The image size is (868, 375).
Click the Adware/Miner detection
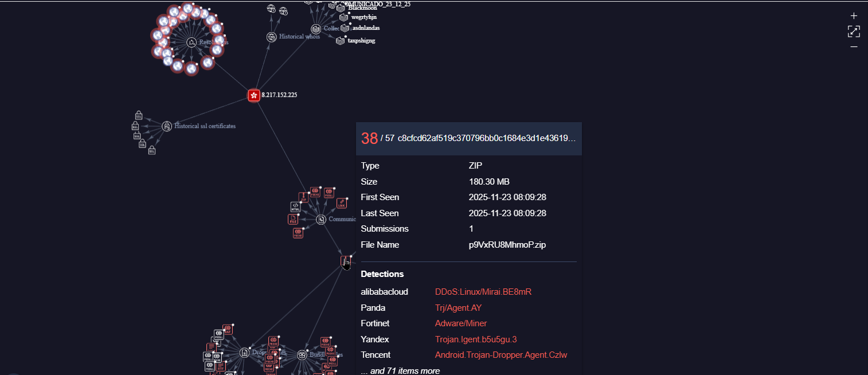461,323
